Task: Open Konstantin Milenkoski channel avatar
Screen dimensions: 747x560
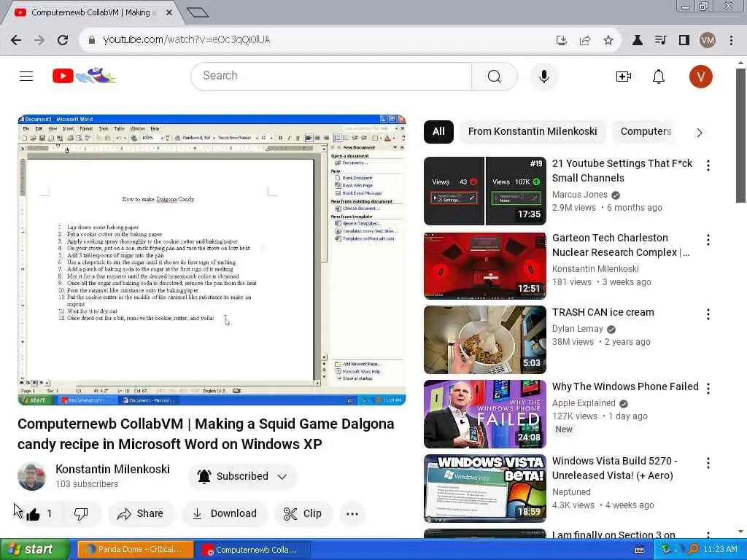Action: [32, 476]
